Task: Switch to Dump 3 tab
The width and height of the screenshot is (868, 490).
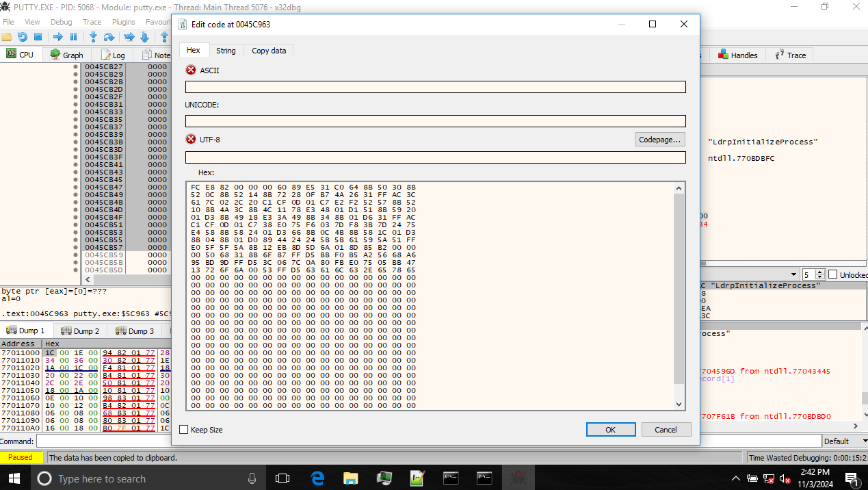Action: (135, 331)
